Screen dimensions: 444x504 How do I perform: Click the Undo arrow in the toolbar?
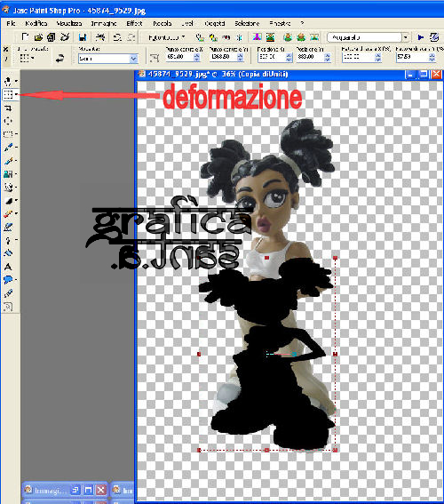pyautogui.click(x=117, y=37)
